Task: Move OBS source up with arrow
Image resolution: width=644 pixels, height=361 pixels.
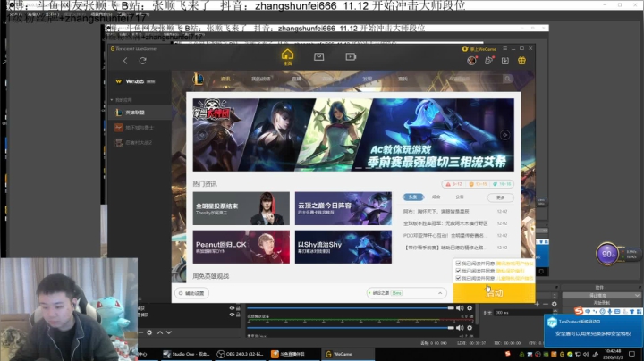Action: point(160,332)
